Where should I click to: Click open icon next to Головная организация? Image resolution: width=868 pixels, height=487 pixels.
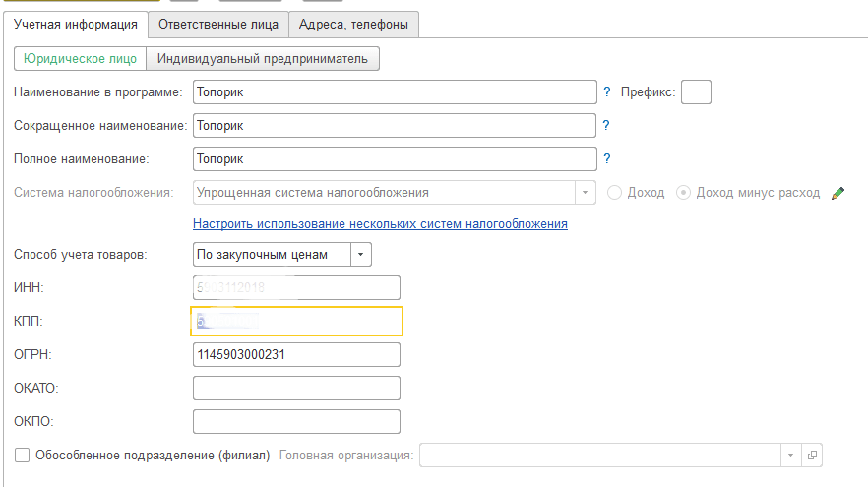click(812, 456)
